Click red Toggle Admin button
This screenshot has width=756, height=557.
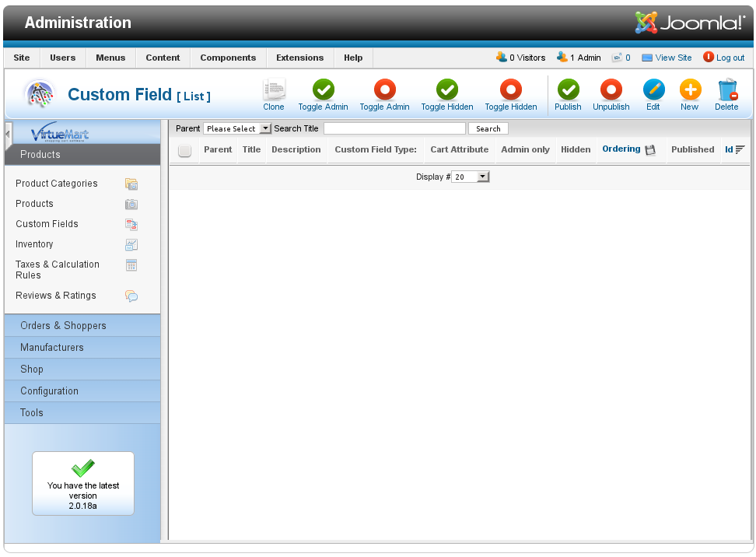click(x=384, y=91)
